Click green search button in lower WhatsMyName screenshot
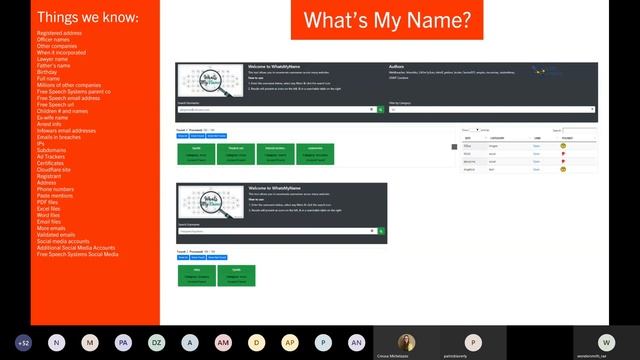 tap(381, 231)
